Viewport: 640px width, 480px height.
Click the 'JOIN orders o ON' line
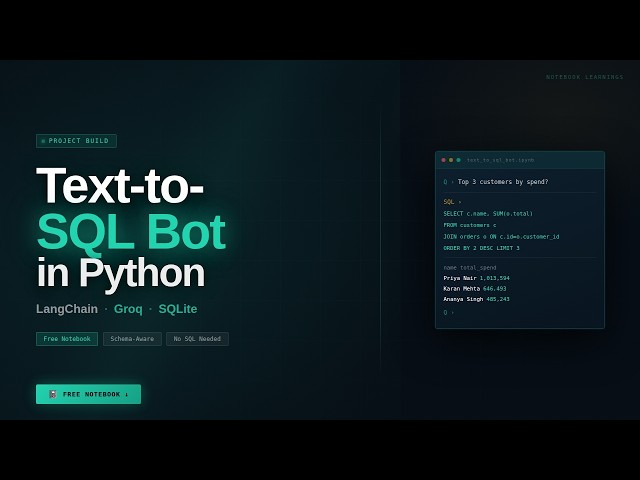pyautogui.click(x=501, y=236)
